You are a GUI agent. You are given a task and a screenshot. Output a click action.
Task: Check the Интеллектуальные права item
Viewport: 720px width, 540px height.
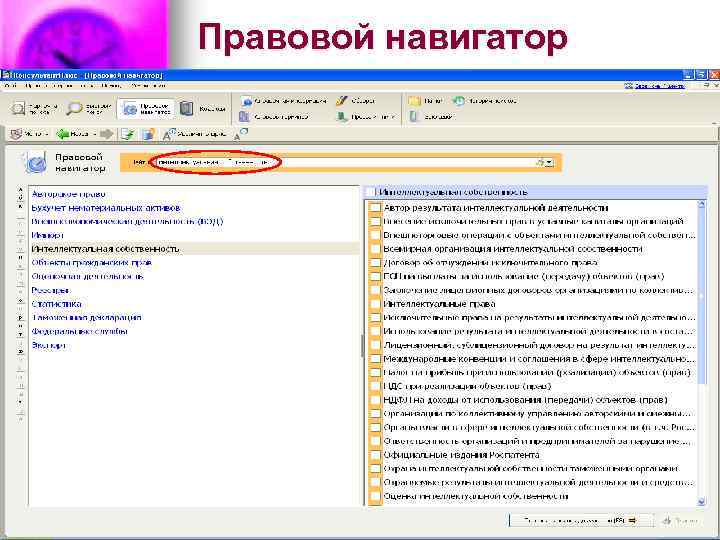pyautogui.click(x=375, y=304)
